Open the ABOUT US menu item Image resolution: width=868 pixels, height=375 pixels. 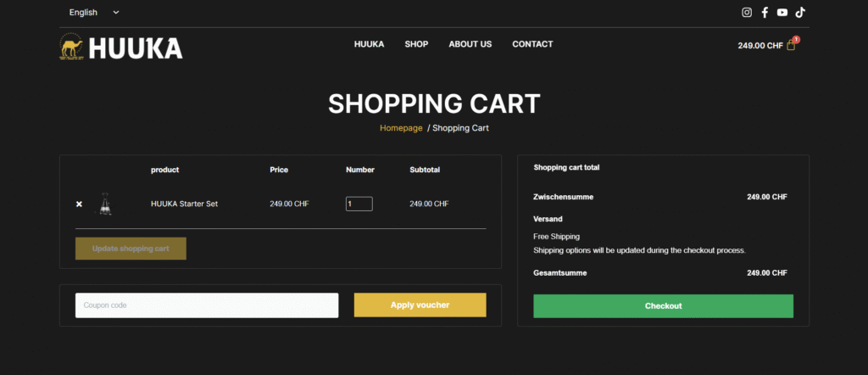pyautogui.click(x=470, y=44)
